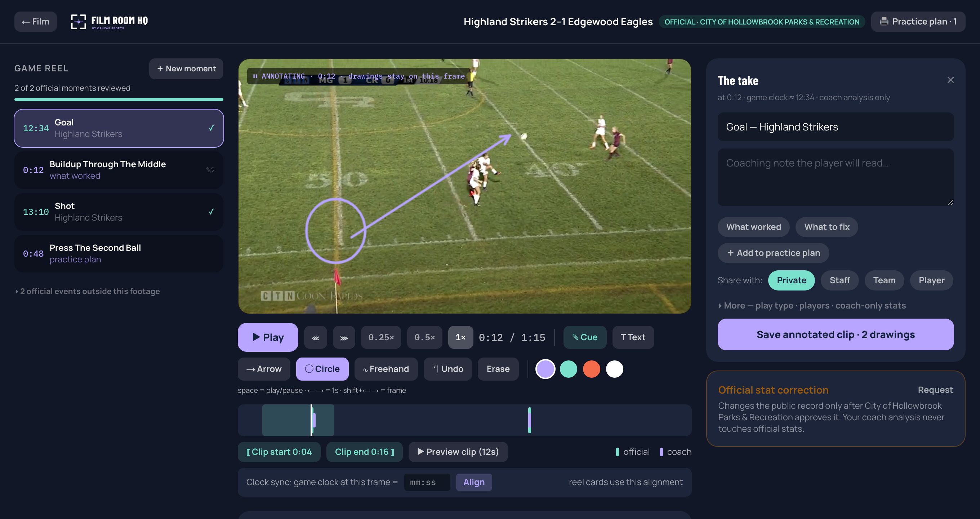The width and height of the screenshot is (980, 519).
Task: Click the Goal — Highland Strikers title field
Action: point(836,127)
